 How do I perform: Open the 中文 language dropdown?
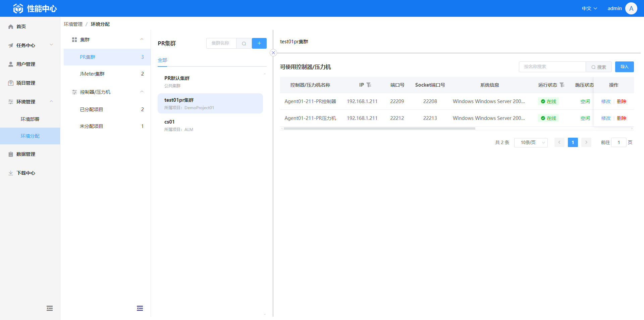[x=589, y=8]
